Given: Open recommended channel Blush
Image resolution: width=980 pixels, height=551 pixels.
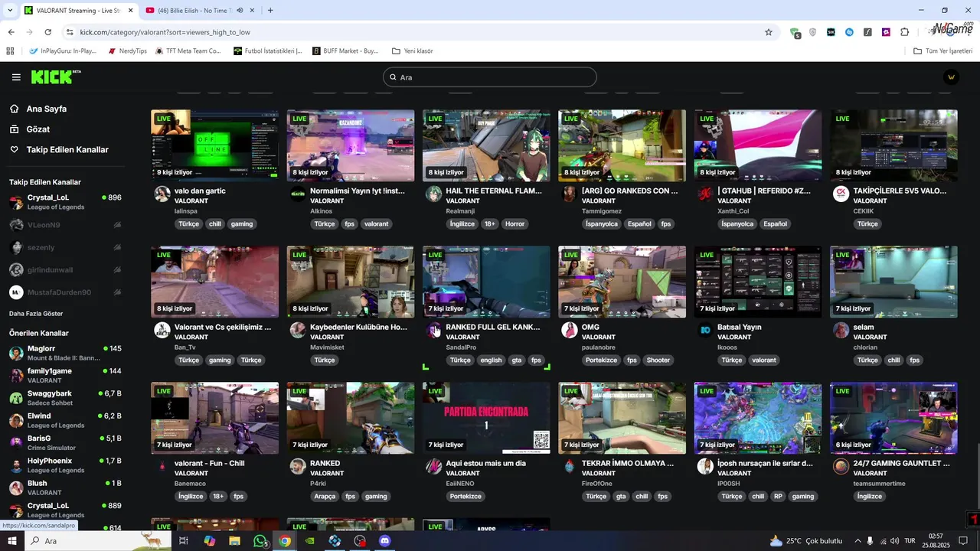Looking at the screenshot, I should point(65,487).
